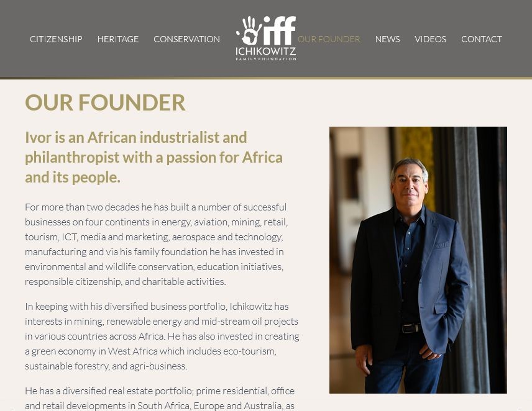Image resolution: width=532 pixels, height=411 pixels.
Task: Navigate to the Videos page
Action: tap(430, 39)
